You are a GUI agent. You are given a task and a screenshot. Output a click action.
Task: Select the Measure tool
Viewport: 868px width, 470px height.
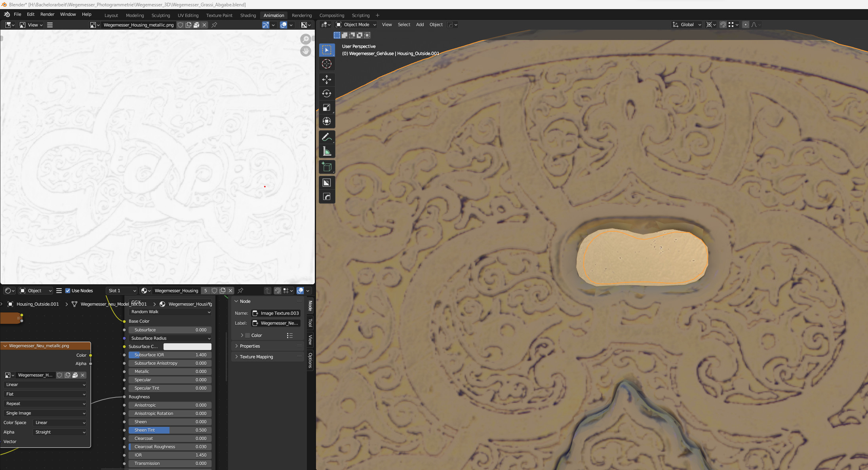[x=327, y=151]
